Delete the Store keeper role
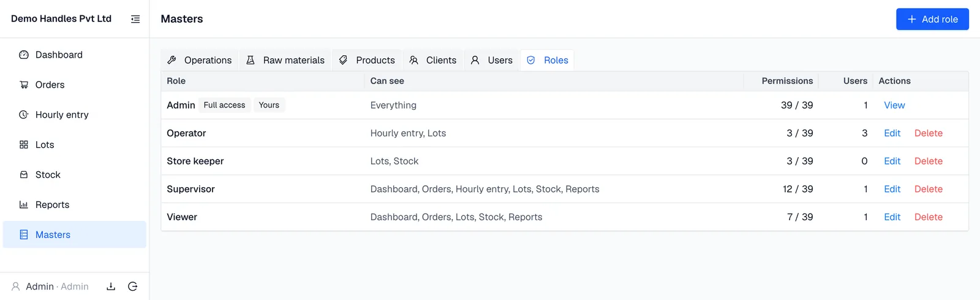This screenshot has height=300, width=980. (929, 161)
